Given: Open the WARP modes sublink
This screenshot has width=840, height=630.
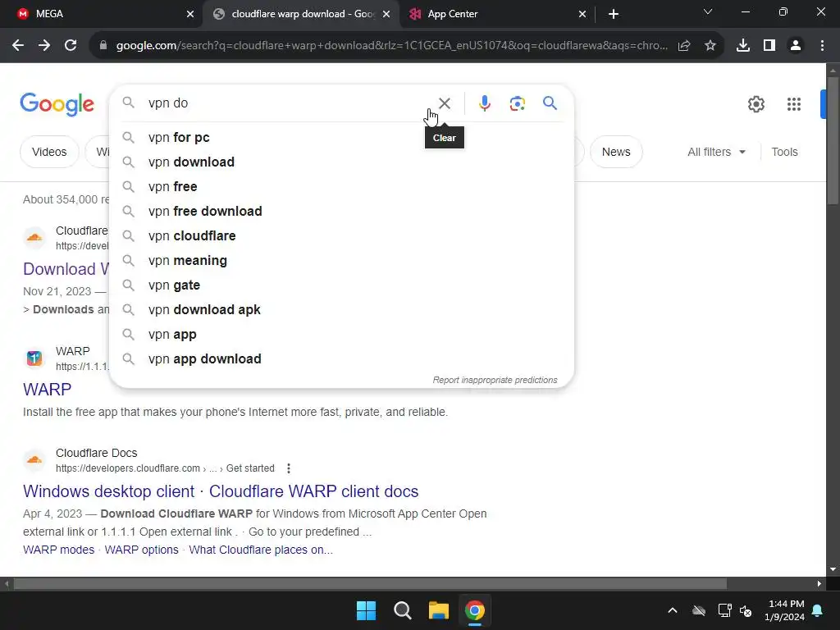Looking at the screenshot, I should tap(58, 550).
